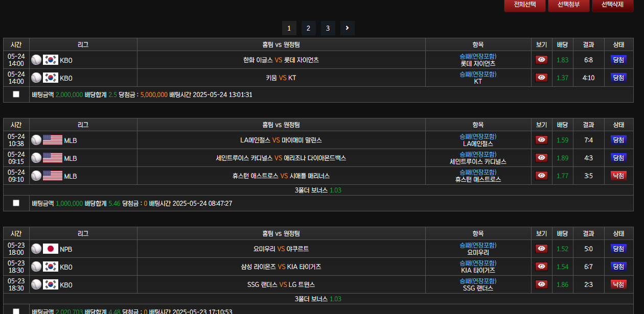Click the odds value 1.86

click(x=562, y=284)
